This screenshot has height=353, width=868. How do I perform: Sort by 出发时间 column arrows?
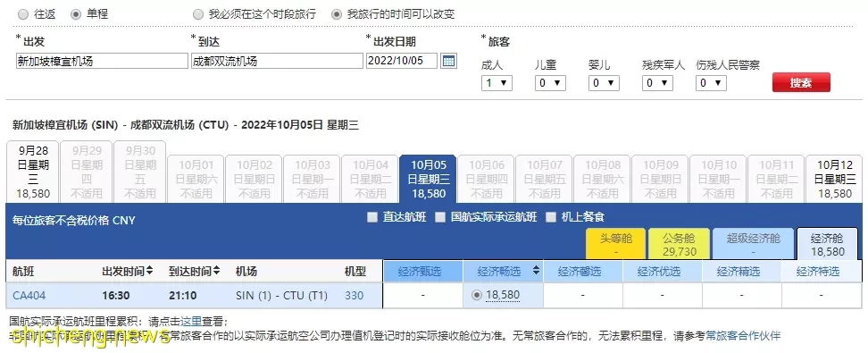coord(149,271)
